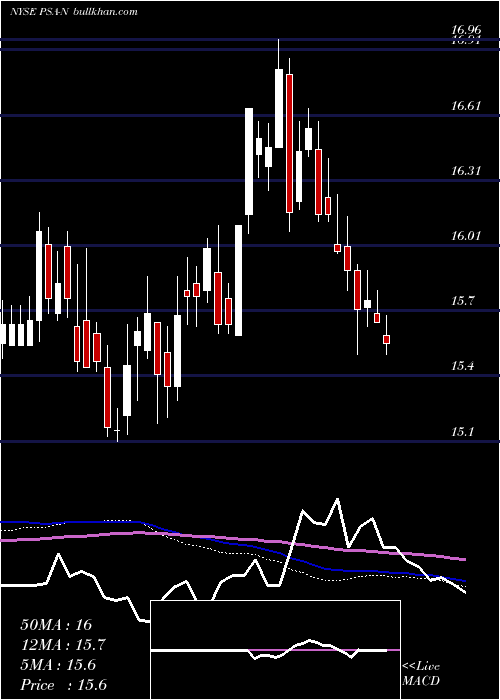
Task: Click the last red candle at the right end
Action: click(x=387, y=339)
